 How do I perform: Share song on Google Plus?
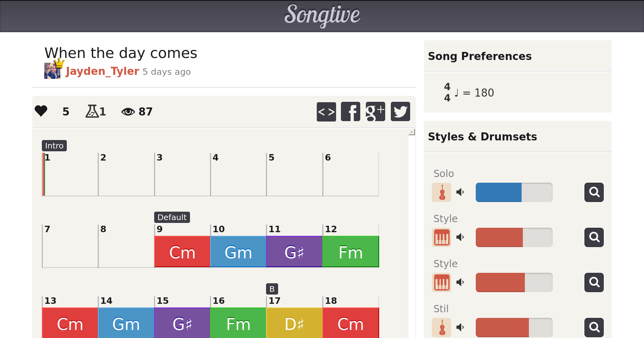[375, 111]
